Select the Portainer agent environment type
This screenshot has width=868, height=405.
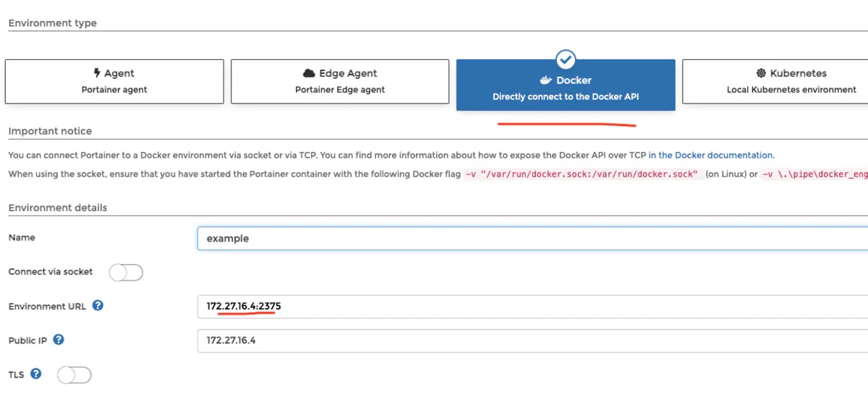pyautogui.click(x=114, y=82)
